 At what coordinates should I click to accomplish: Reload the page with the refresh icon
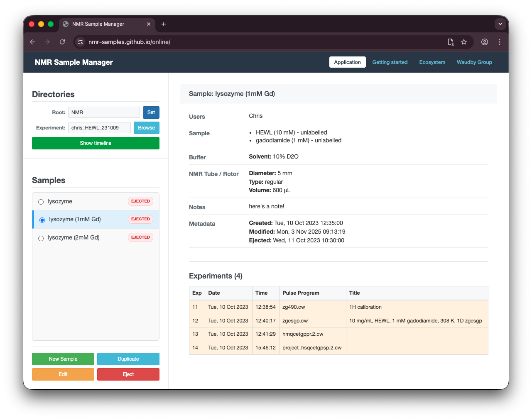[62, 42]
